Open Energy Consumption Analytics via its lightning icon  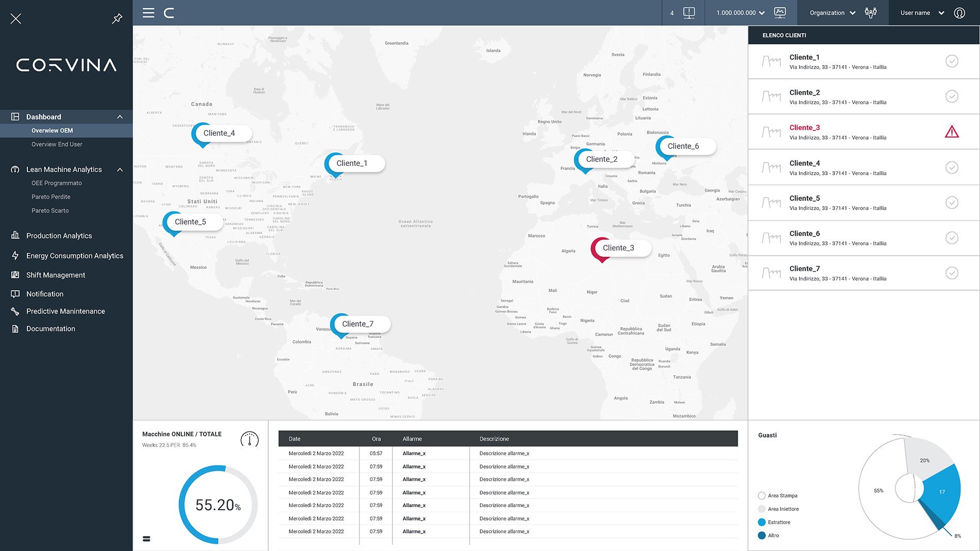14,256
